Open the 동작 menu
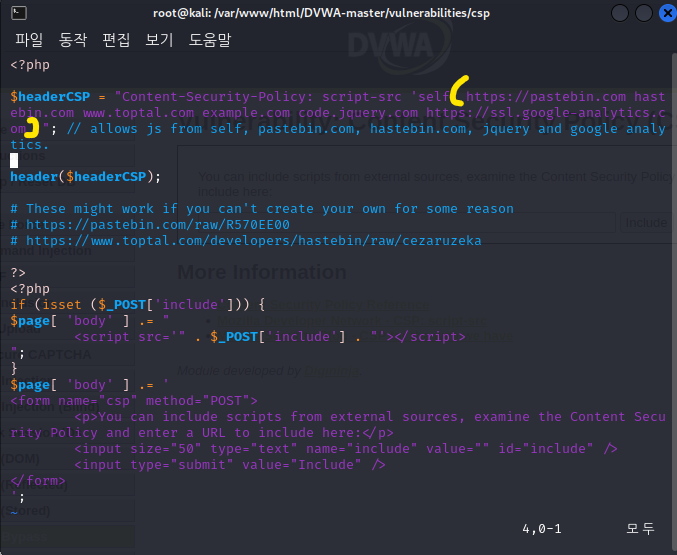 click(x=73, y=40)
